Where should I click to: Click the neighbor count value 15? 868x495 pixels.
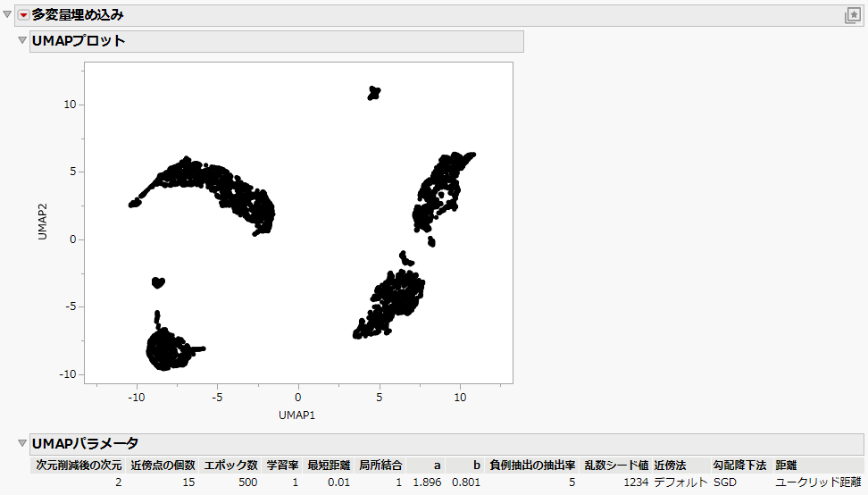tap(188, 482)
